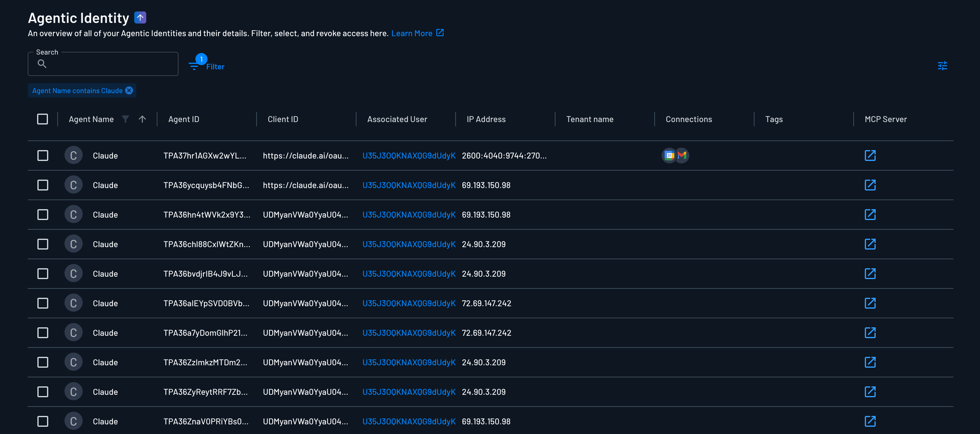This screenshot has height=434, width=980.
Task: Click the Google Calendar connection icon
Action: point(669,156)
